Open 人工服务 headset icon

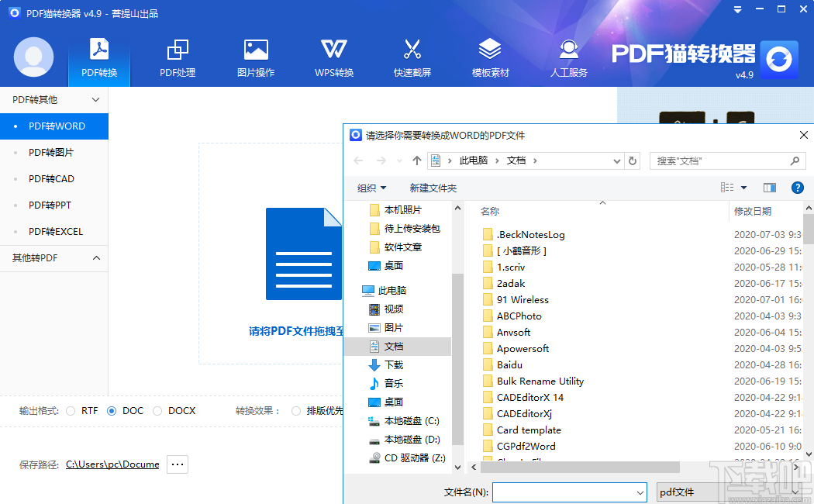[569, 57]
